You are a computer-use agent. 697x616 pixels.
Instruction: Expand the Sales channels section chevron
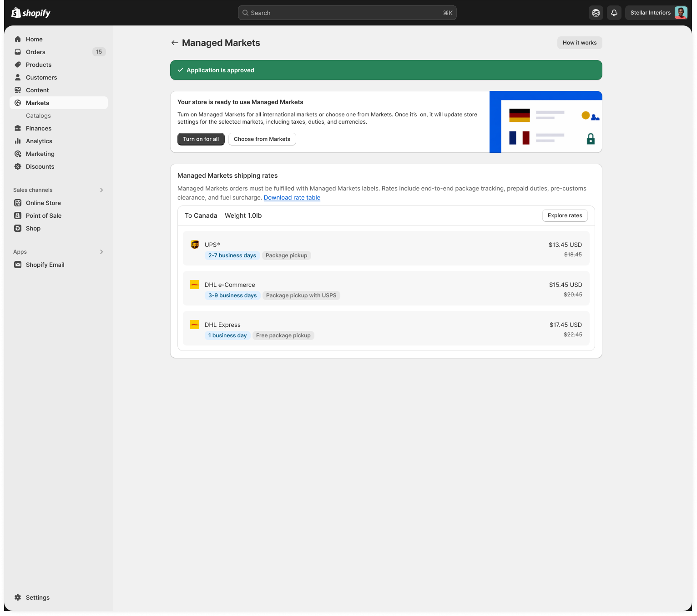pyautogui.click(x=101, y=190)
